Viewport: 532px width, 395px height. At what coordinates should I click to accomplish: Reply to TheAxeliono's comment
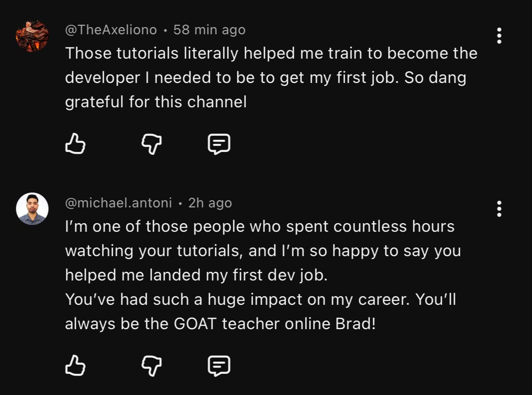tap(219, 144)
